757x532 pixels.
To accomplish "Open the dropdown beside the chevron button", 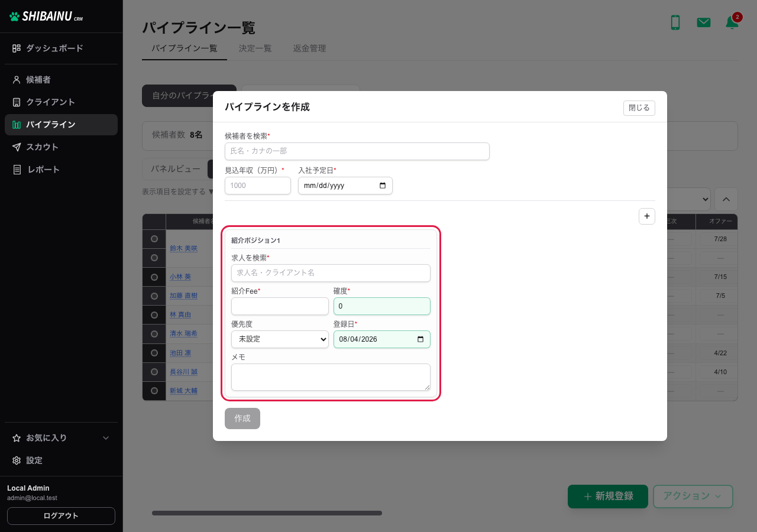I will point(689,199).
